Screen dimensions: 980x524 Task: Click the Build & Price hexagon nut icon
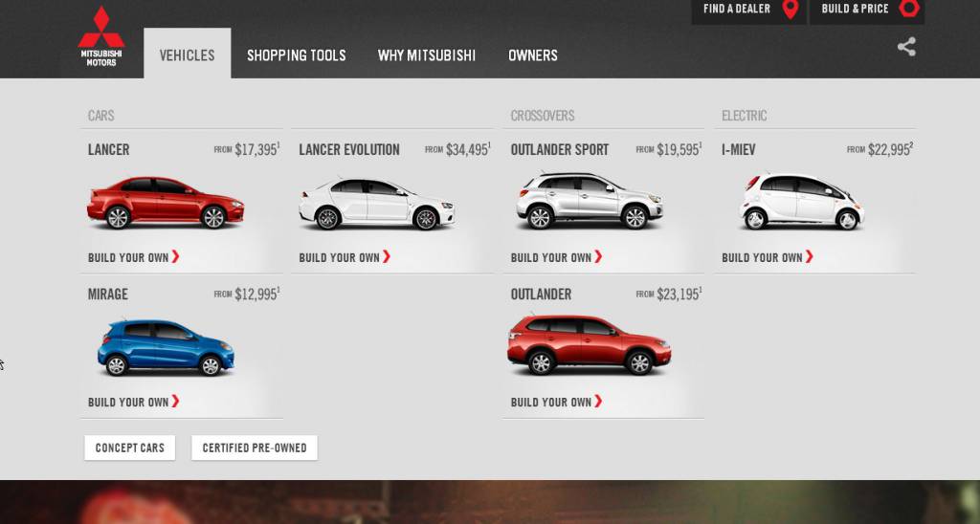[x=909, y=8]
